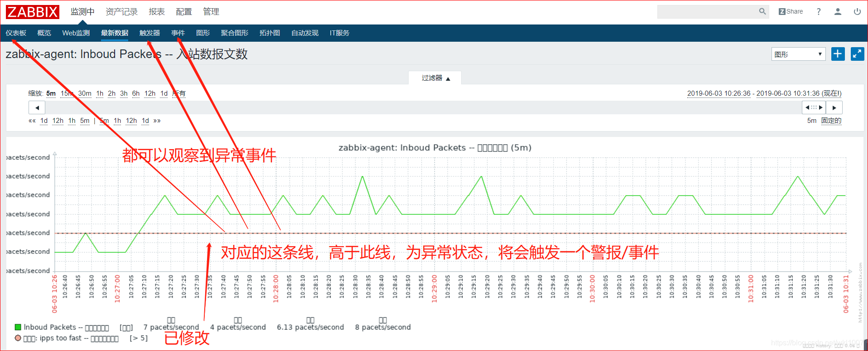Go to the 拓扑图 submenu

[270, 33]
